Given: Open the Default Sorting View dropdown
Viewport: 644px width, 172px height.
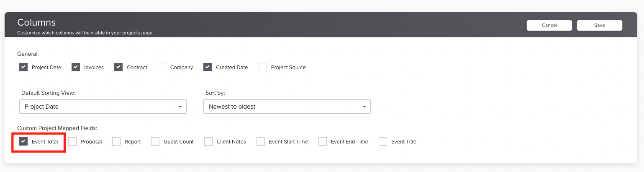Looking at the screenshot, I should click(103, 107).
